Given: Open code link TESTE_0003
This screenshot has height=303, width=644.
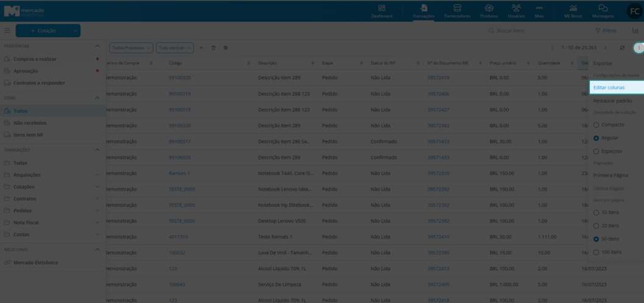Looking at the screenshot, I should (182, 189).
